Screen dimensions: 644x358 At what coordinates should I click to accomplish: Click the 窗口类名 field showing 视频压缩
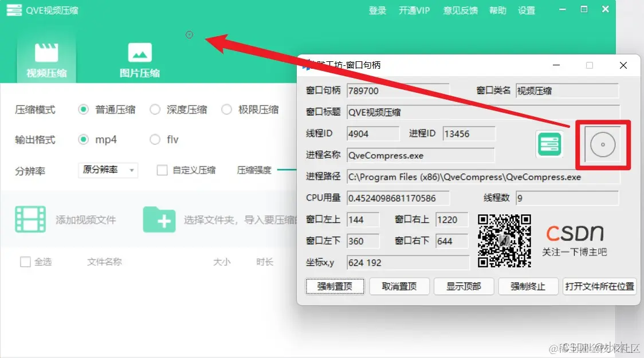(x=567, y=91)
